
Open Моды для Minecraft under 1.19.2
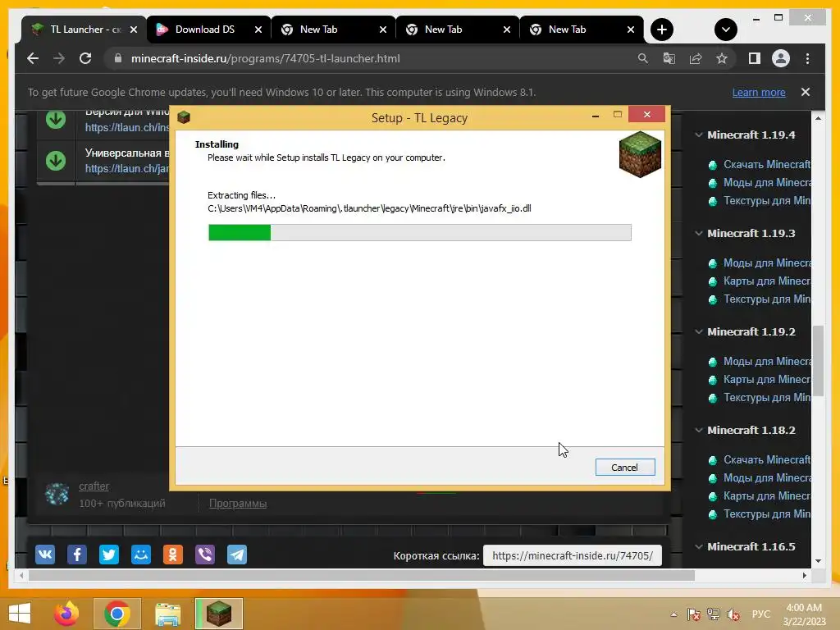(x=767, y=361)
